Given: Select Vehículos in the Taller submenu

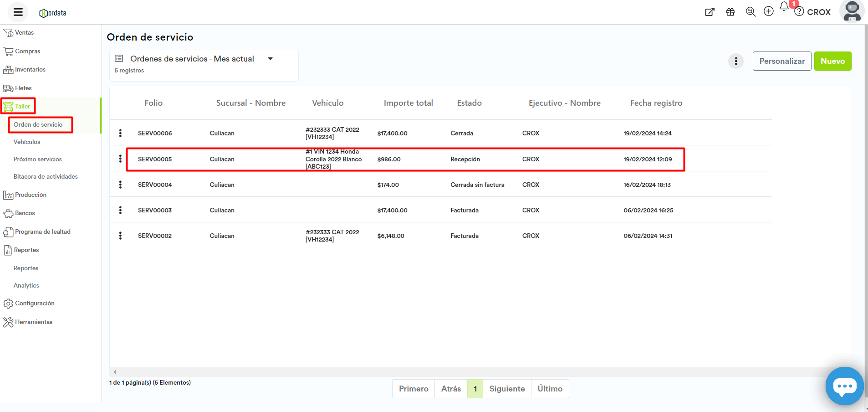Looking at the screenshot, I should (x=27, y=142).
